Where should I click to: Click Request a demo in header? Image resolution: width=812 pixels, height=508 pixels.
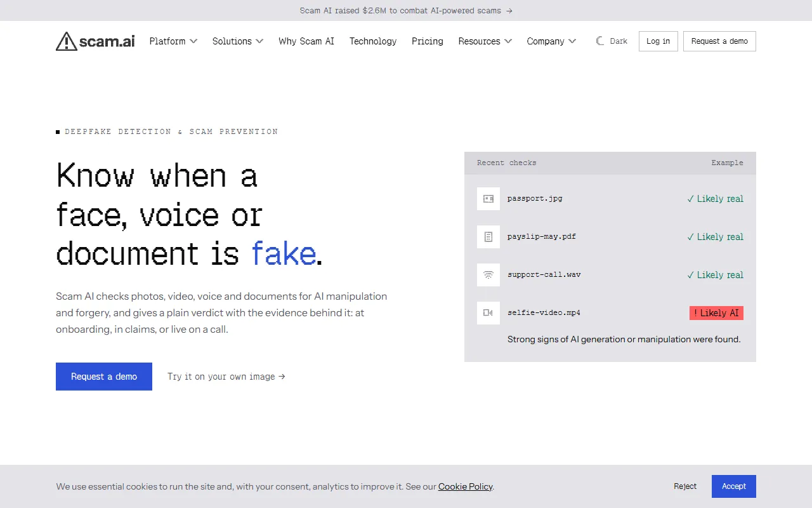(x=719, y=41)
